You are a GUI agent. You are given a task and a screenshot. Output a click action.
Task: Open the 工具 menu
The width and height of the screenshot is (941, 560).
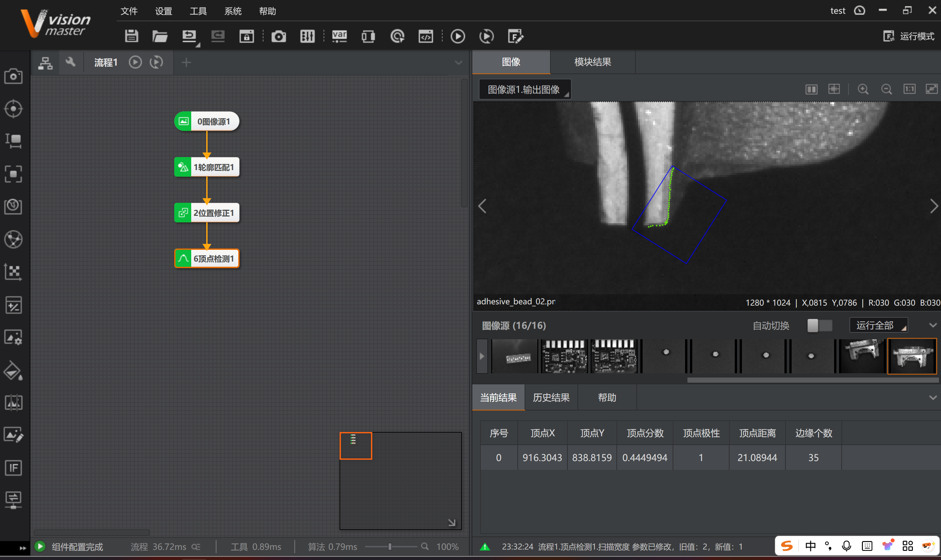(198, 11)
